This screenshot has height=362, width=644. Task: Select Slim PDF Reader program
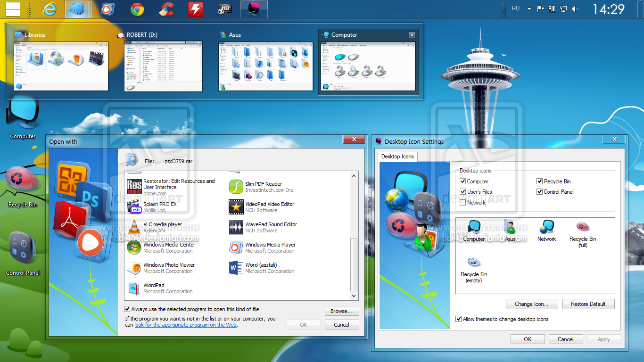point(262,187)
